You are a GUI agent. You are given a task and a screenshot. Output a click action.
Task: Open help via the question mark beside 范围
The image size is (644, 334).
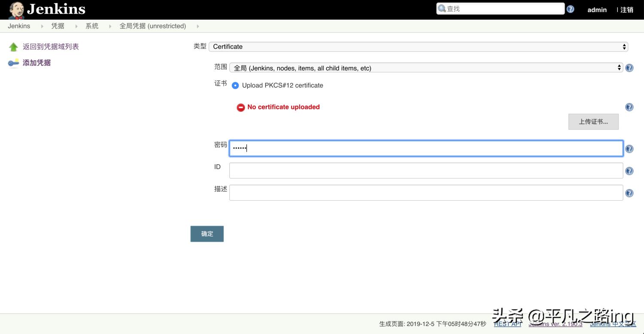coord(629,67)
